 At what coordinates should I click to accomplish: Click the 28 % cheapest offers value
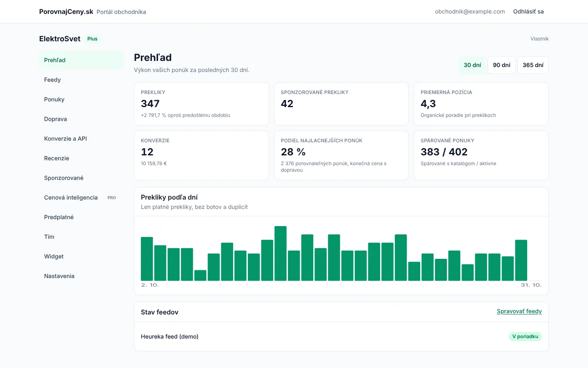(293, 152)
